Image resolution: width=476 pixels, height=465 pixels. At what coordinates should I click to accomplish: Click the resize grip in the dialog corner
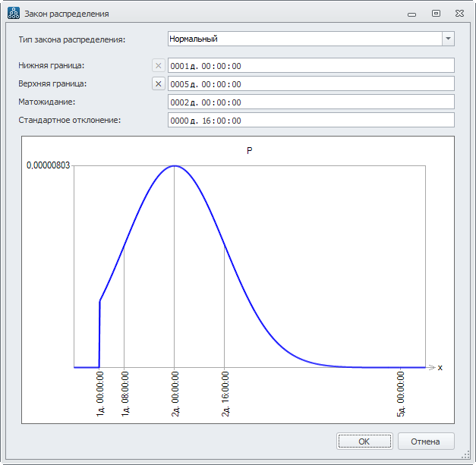click(x=470, y=459)
